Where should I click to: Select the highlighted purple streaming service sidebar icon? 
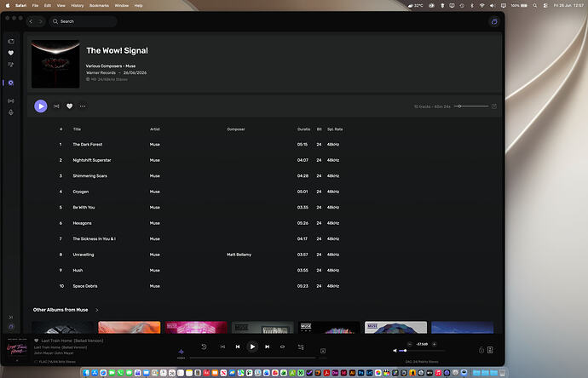[x=11, y=83]
